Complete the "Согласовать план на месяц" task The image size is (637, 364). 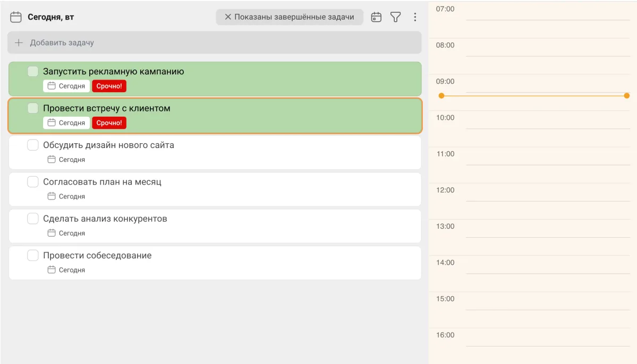point(33,182)
